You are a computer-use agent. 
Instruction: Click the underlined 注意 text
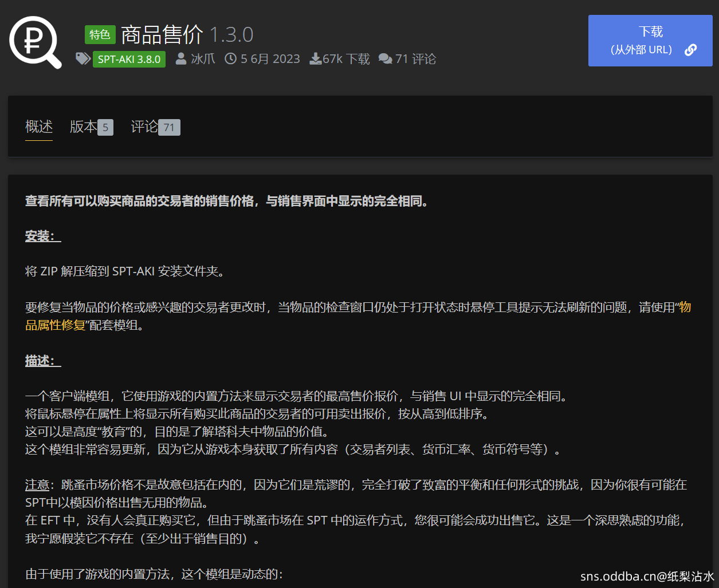click(37, 485)
